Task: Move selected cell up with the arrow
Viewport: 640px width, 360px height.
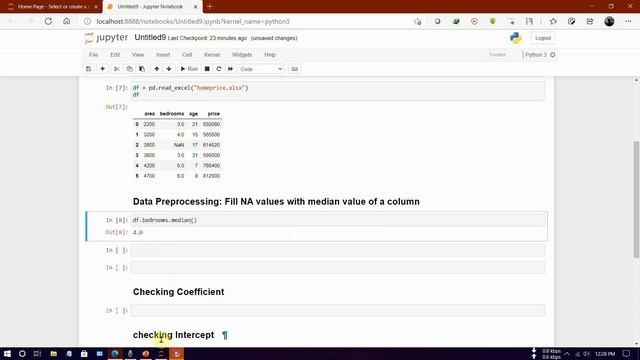Action: click(157, 69)
